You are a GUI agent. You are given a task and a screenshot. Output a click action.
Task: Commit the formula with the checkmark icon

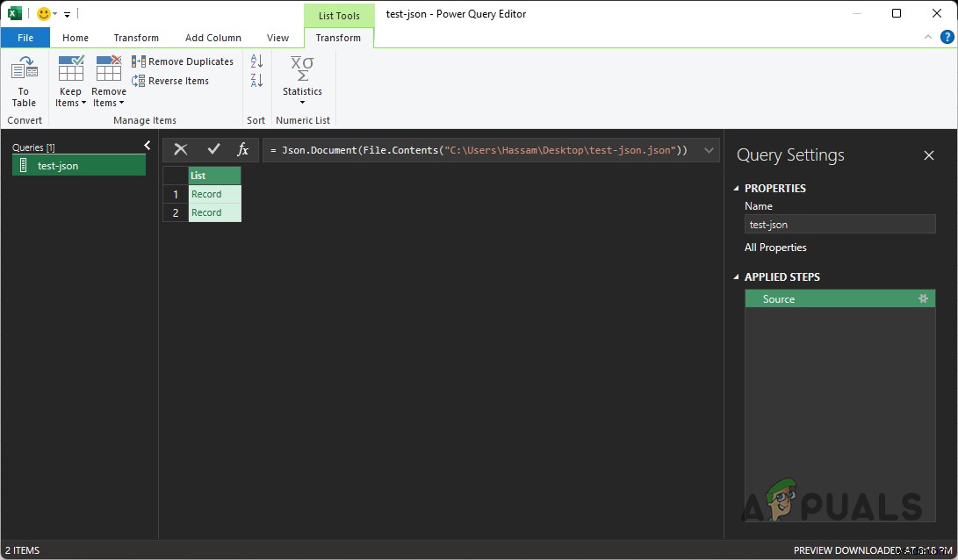pyautogui.click(x=212, y=149)
